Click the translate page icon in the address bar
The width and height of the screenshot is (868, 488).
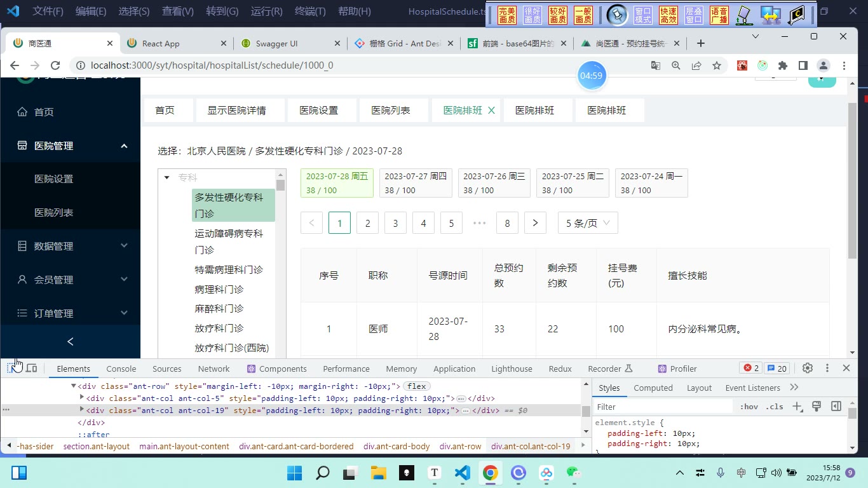coord(656,65)
